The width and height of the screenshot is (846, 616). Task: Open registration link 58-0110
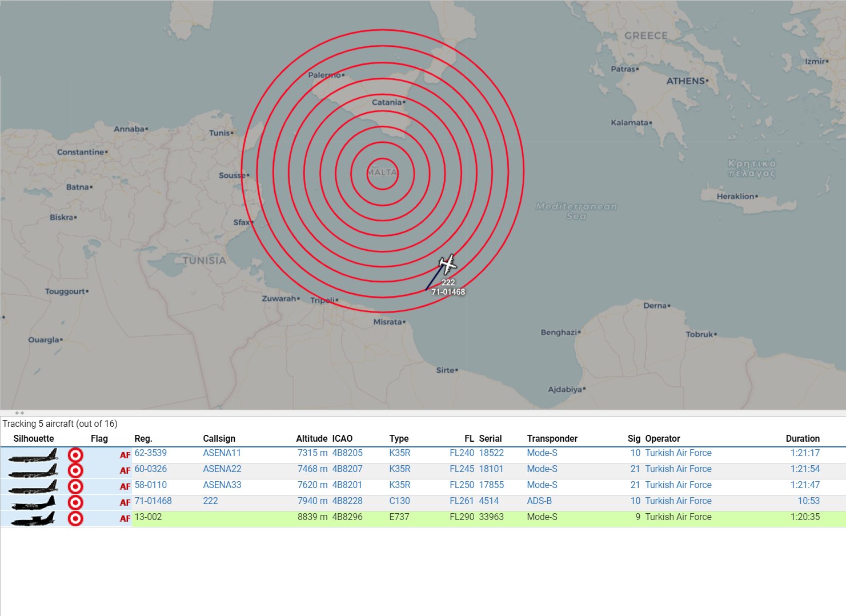tap(151, 485)
